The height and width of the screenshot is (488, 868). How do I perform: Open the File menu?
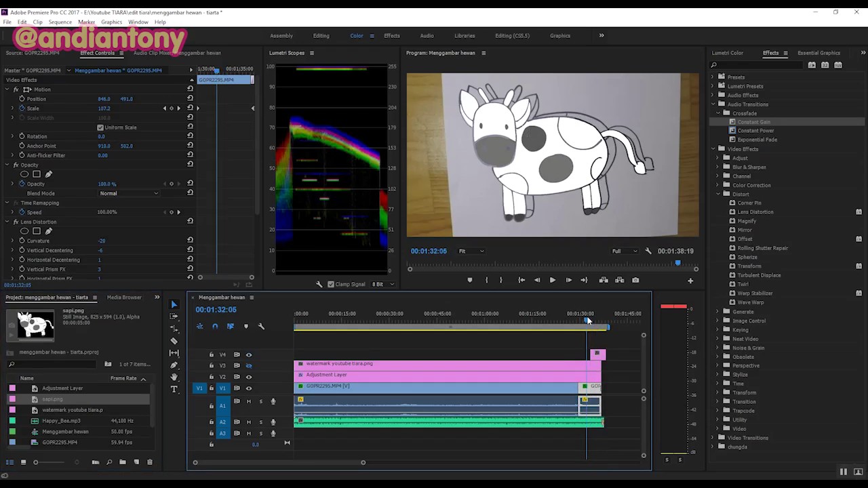pos(7,22)
